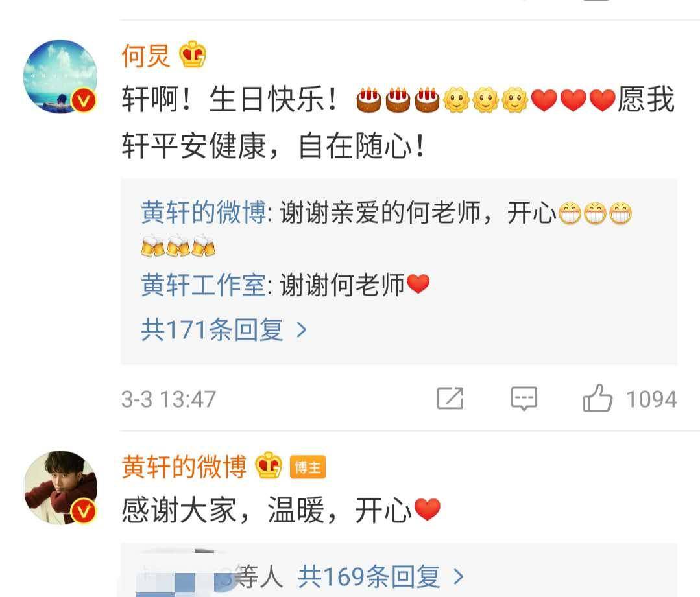Open 黄轩工作室 link in replies
700x597 pixels.
point(204,285)
